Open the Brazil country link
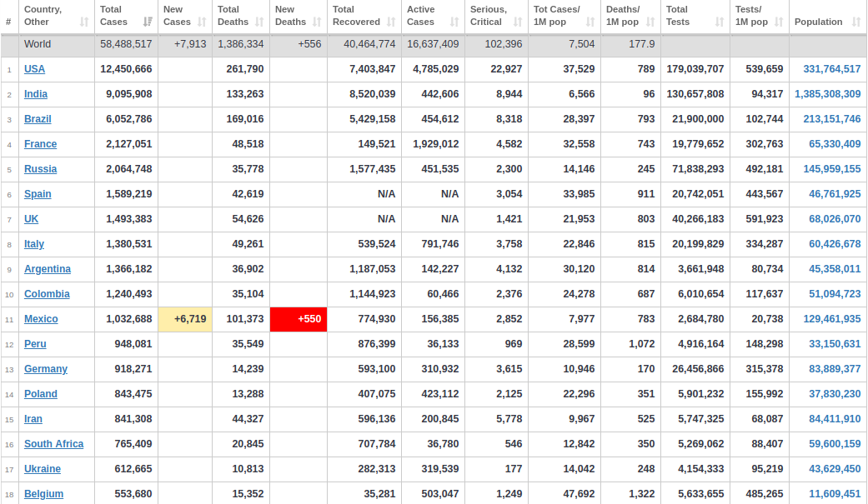868x504 pixels. click(x=38, y=119)
